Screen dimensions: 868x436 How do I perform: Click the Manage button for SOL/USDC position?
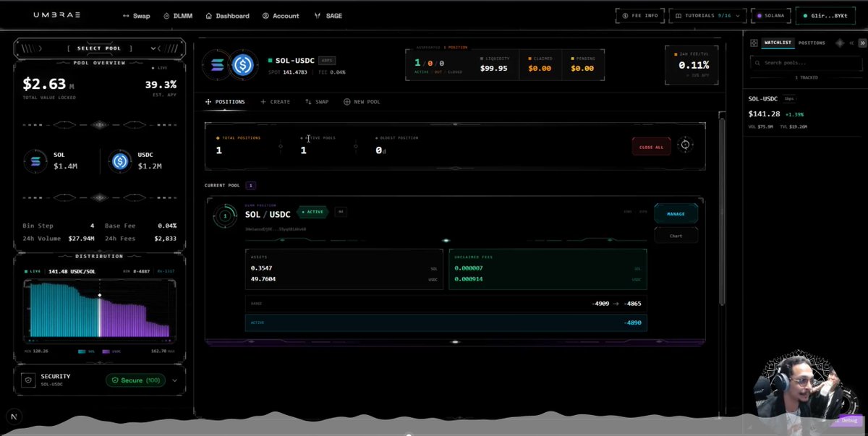(x=676, y=214)
